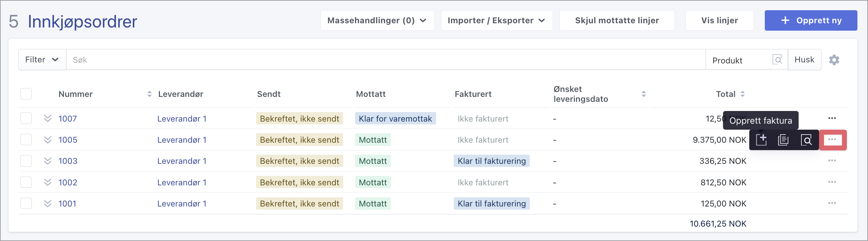Click the settings gear beside the Husk button

click(x=834, y=60)
